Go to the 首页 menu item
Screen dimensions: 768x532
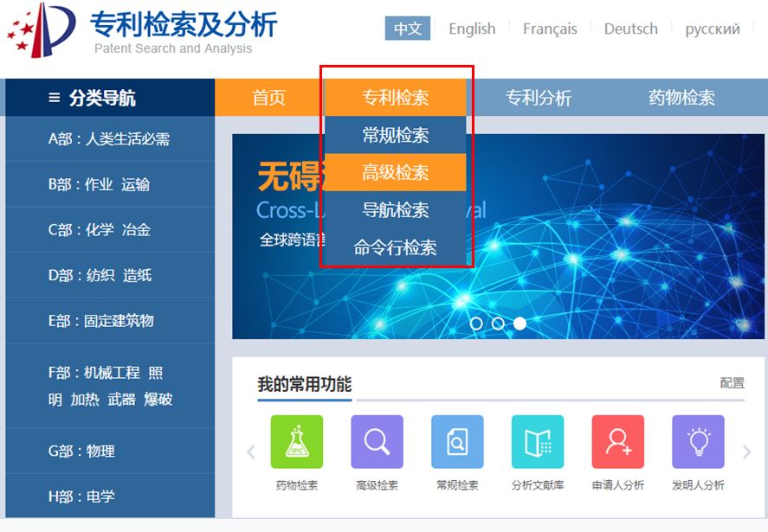pyautogui.click(x=268, y=97)
